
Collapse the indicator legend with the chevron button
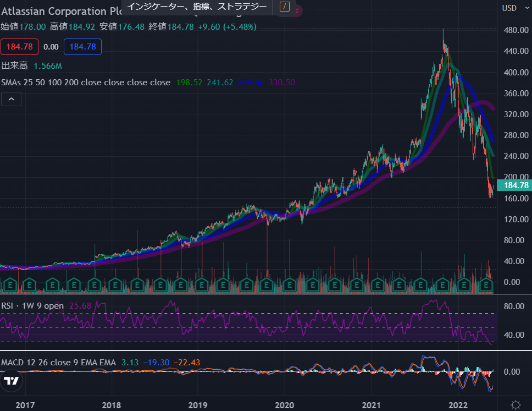[x=11, y=99]
